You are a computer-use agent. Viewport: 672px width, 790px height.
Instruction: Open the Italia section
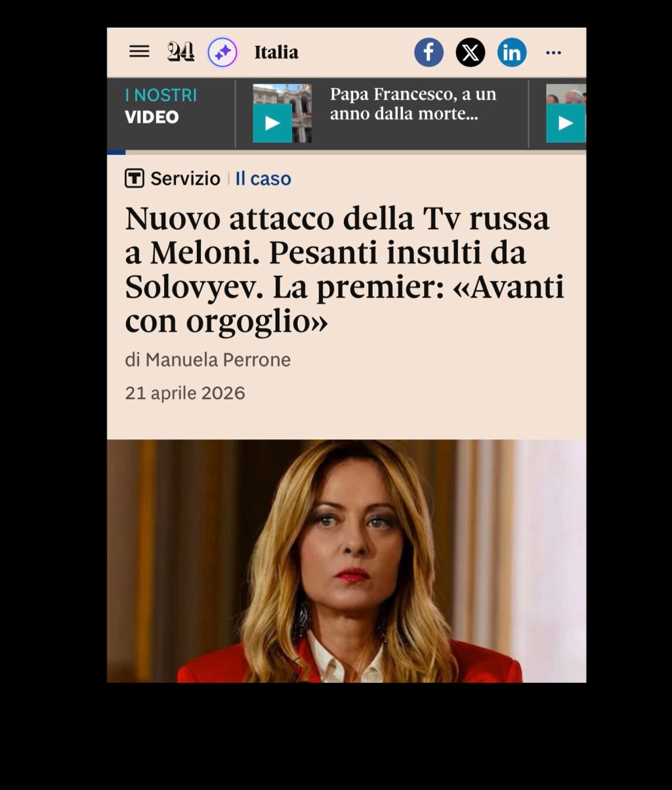276,53
